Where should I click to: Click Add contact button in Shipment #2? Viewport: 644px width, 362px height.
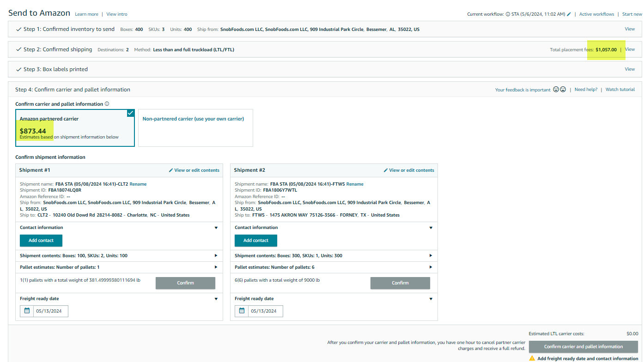tap(256, 241)
